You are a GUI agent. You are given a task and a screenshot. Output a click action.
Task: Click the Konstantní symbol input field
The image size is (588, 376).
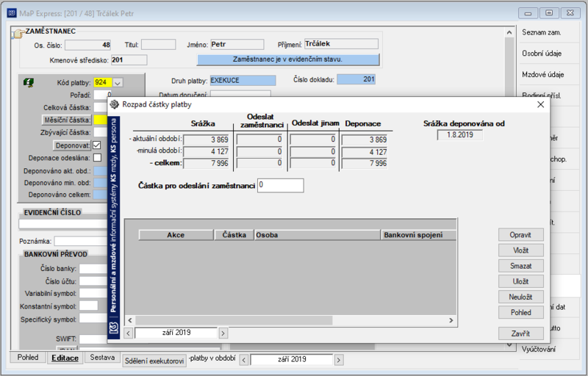(88, 306)
